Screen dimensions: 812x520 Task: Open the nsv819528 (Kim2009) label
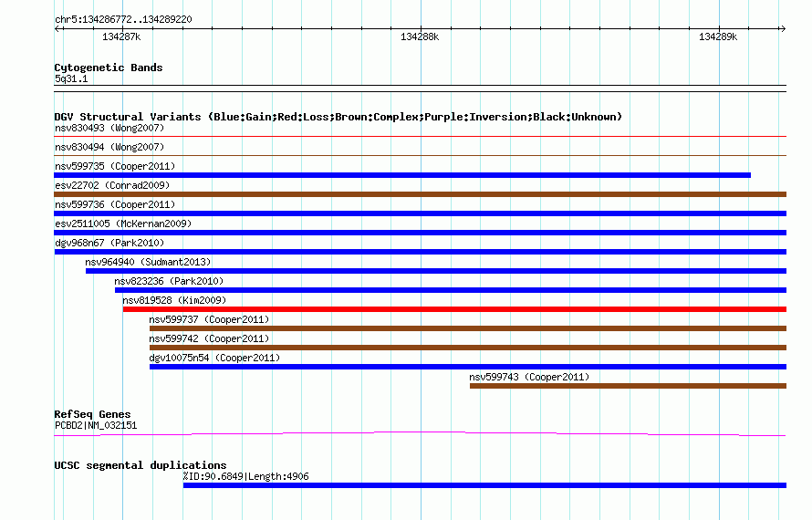click(174, 300)
